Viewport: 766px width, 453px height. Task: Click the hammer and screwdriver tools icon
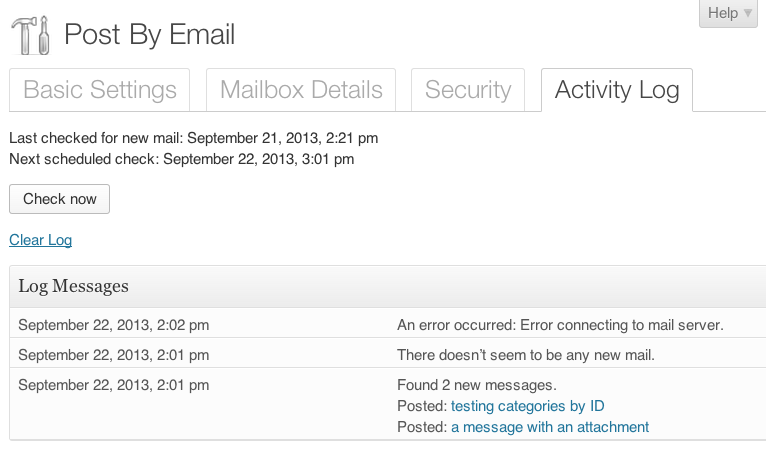[x=30, y=35]
